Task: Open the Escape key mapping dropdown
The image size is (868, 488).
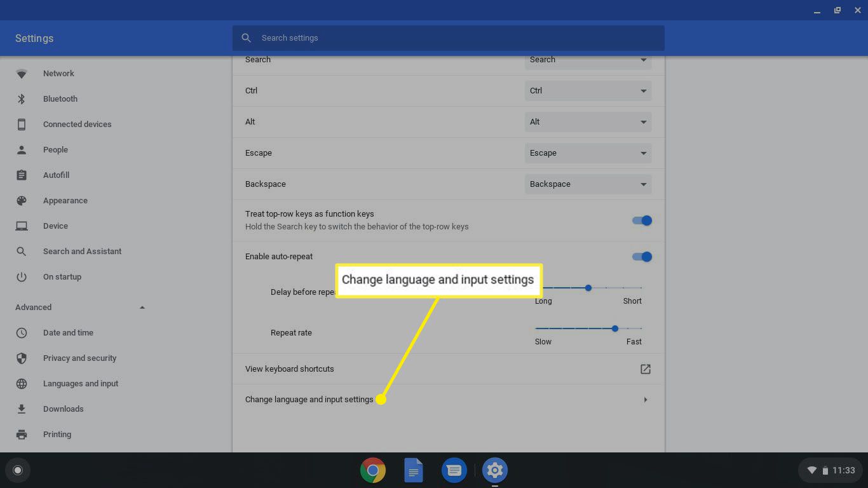Action: (x=588, y=153)
